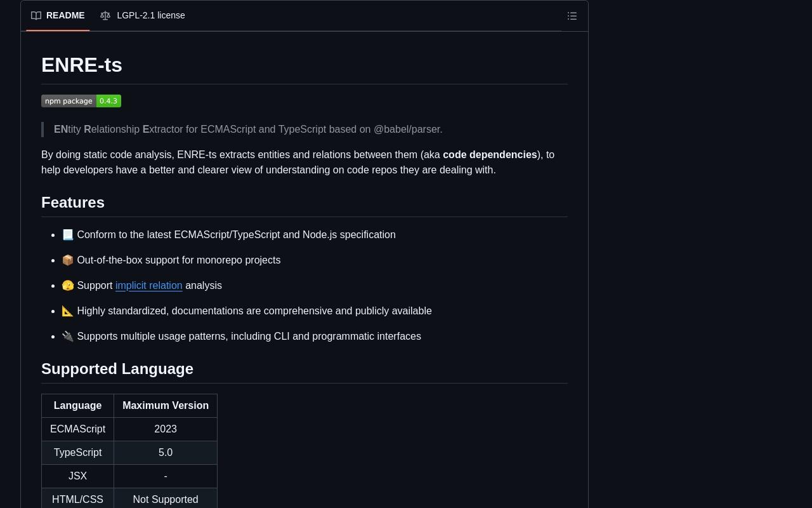Select the TypeScript table cell
This screenshot has height=508, width=812.
pyautogui.click(x=77, y=453)
